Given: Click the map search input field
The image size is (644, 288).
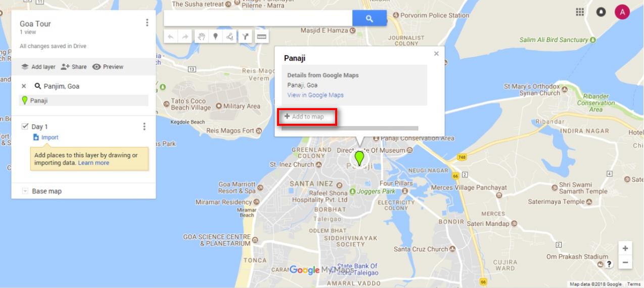Looking at the screenshot, I should [258, 19].
